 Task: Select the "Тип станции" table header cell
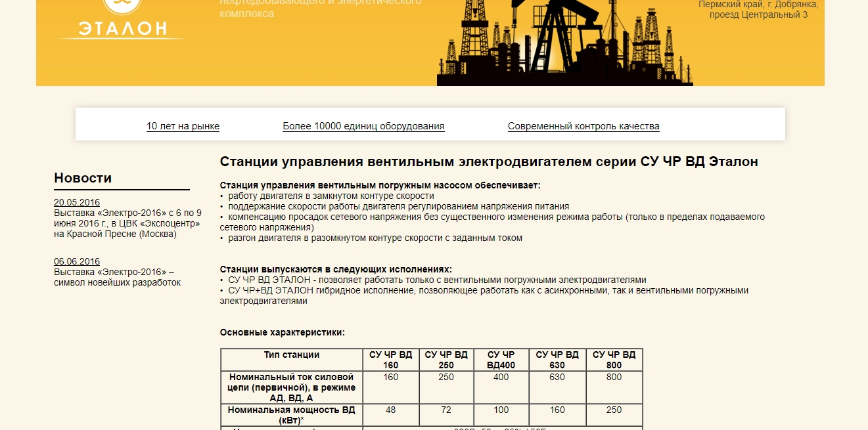click(x=292, y=355)
